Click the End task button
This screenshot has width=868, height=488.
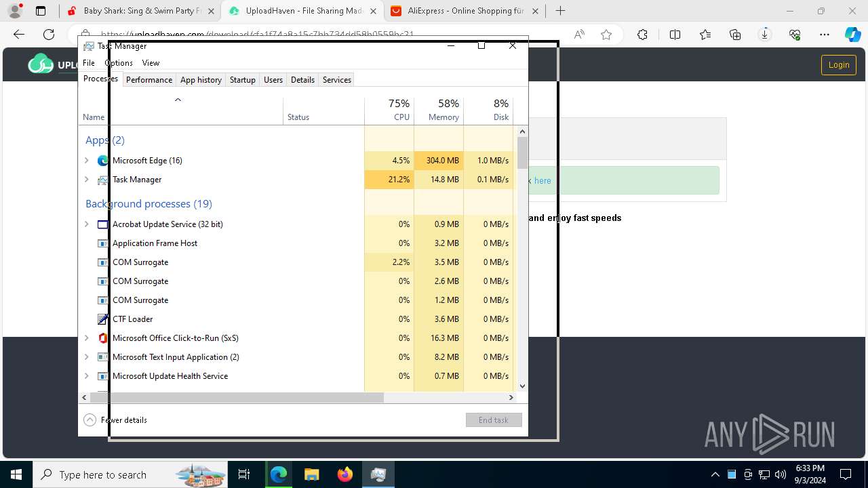494,420
